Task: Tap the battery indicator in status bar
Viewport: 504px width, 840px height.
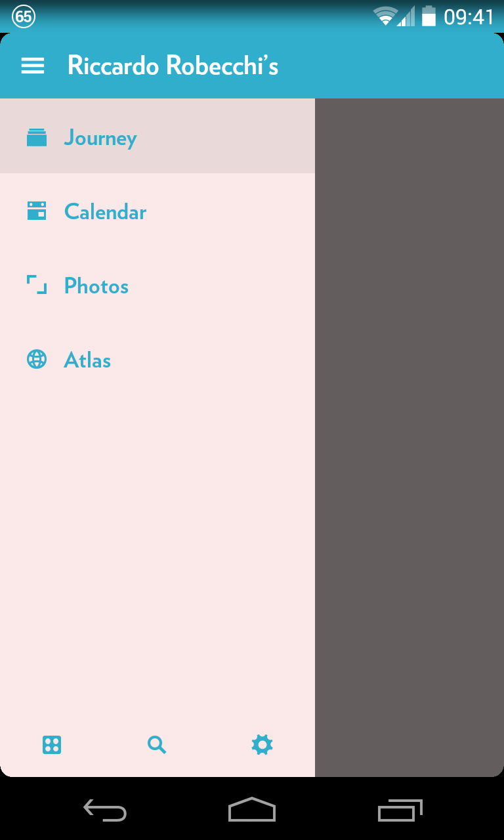Action: pos(429,16)
